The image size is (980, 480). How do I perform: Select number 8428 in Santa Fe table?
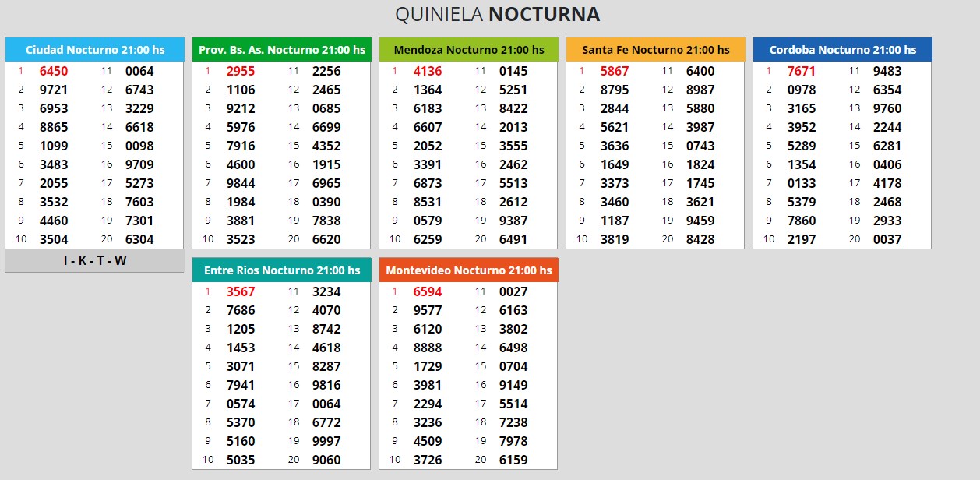tap(700, 239)
